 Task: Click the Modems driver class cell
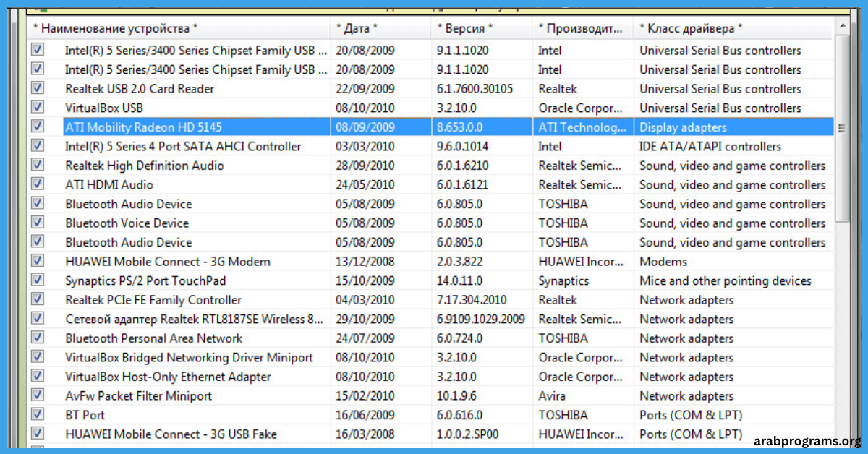tap(663, 262)
